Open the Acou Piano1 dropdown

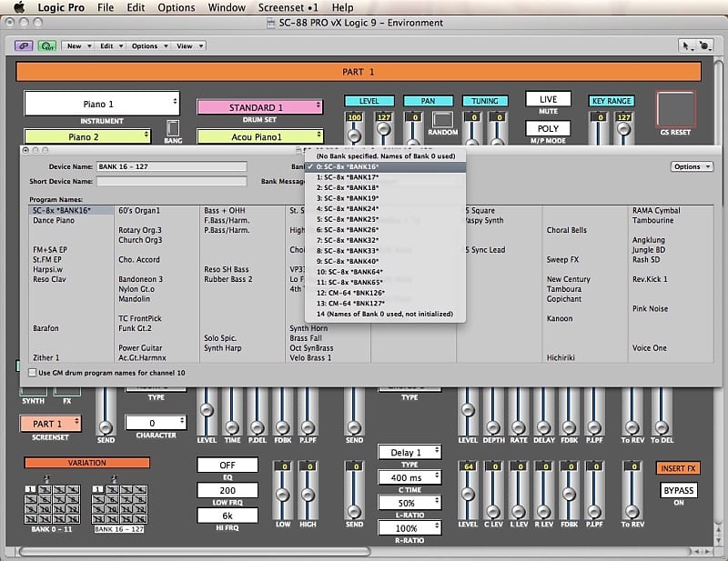[259, 137]
